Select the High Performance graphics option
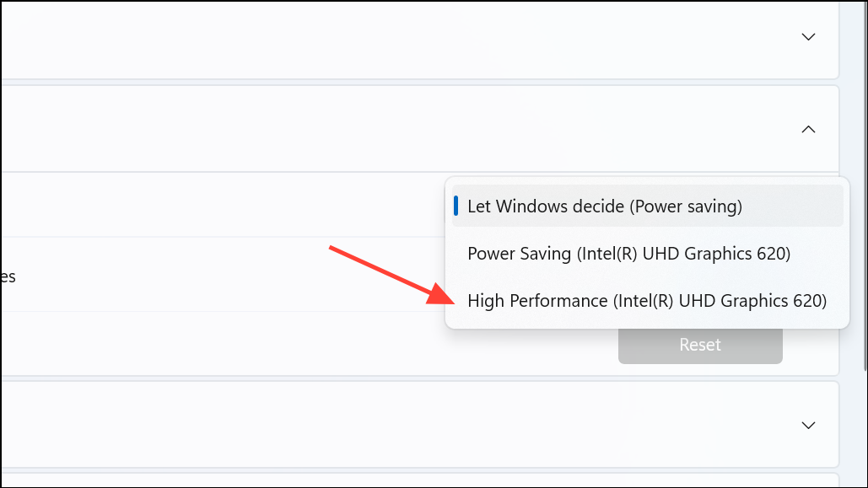Viewport: 868px width, 488px height. click(x=647, y=300)
